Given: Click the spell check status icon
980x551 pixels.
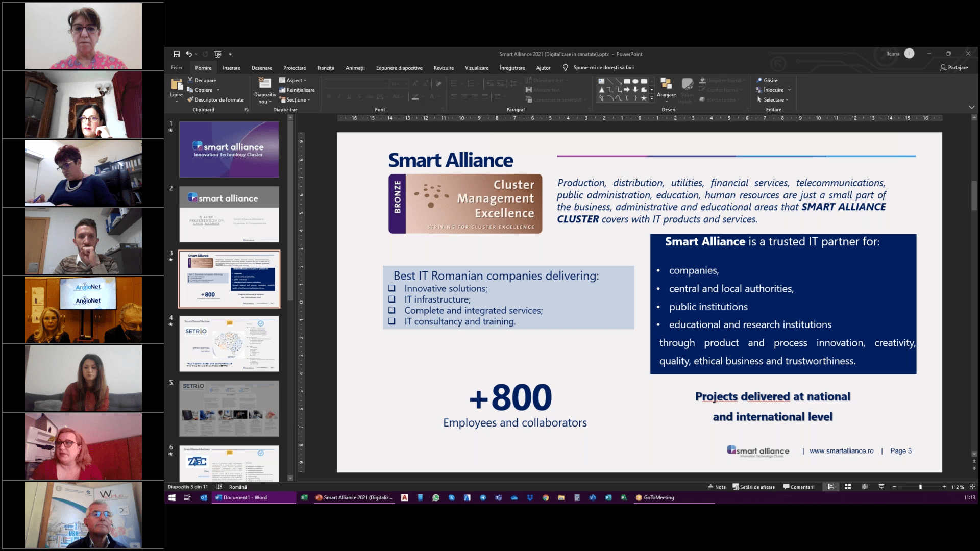Looking at the screenshot, I should coord(219,487).
